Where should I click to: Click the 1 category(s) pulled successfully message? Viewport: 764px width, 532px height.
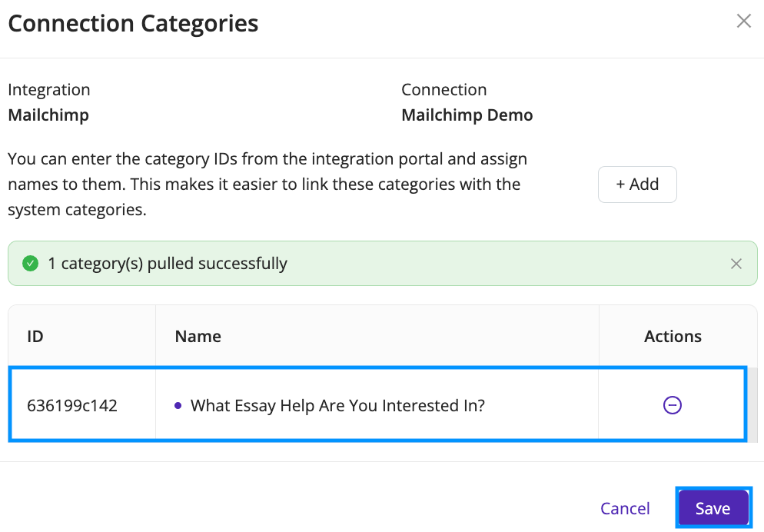coord(167,264)
